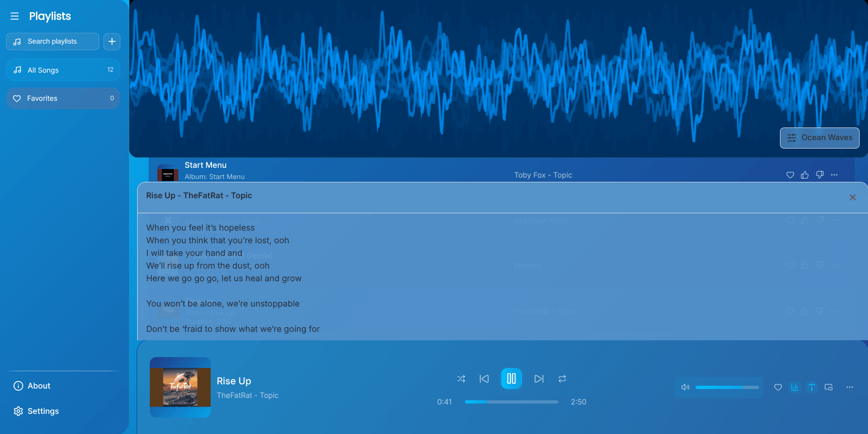Screen dimensions: 868x434
Task: Toggle shuffle playback
Action: pyautogui.click(x=461, y=379)
